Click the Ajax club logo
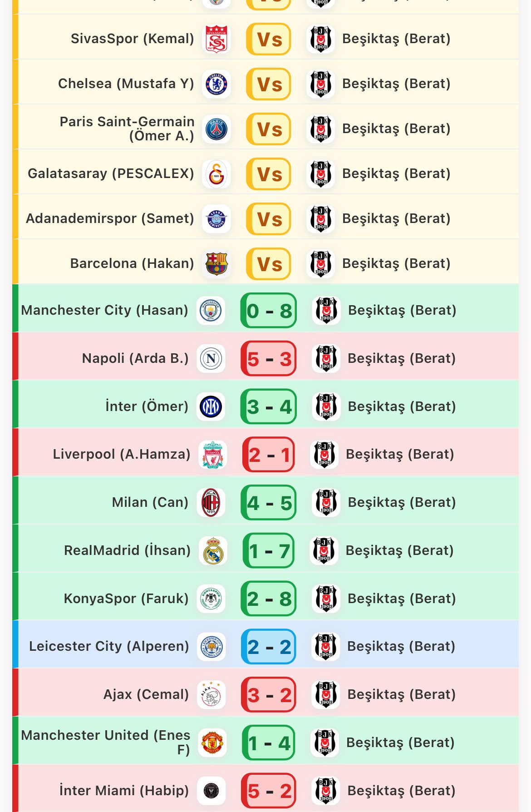 click(x=211, y=695)
